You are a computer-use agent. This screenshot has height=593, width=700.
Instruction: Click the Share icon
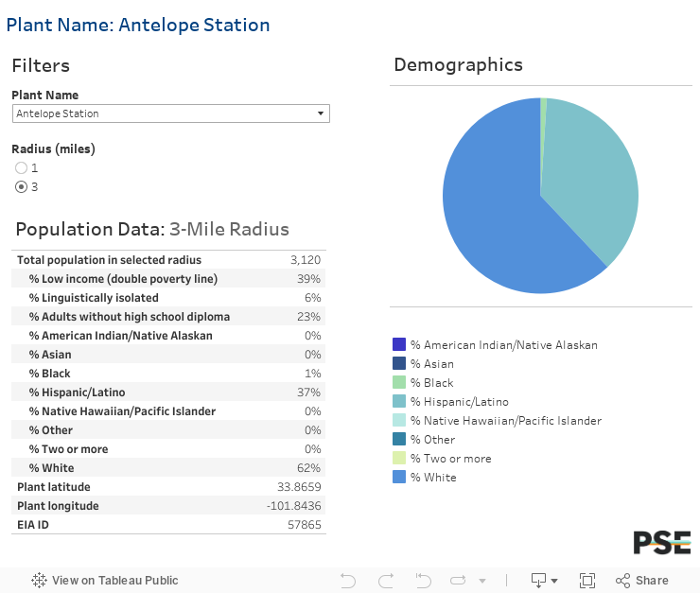622,581
